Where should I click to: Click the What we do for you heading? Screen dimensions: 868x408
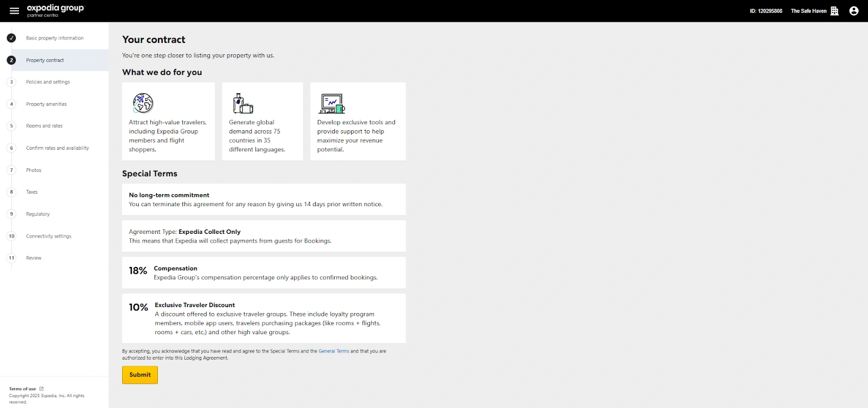click(162, 72)
